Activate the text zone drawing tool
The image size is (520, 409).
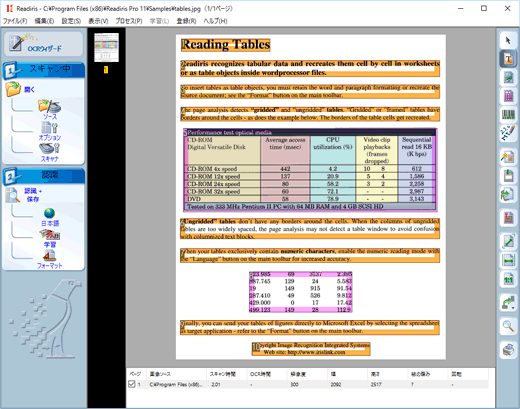[x=508, y=59]
